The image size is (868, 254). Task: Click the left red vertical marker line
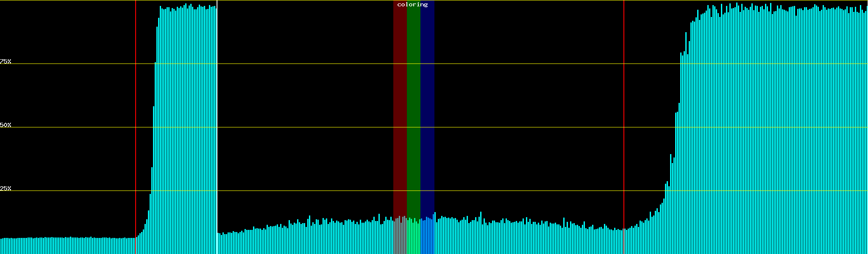pyautogui.click(x=136, y=127)
